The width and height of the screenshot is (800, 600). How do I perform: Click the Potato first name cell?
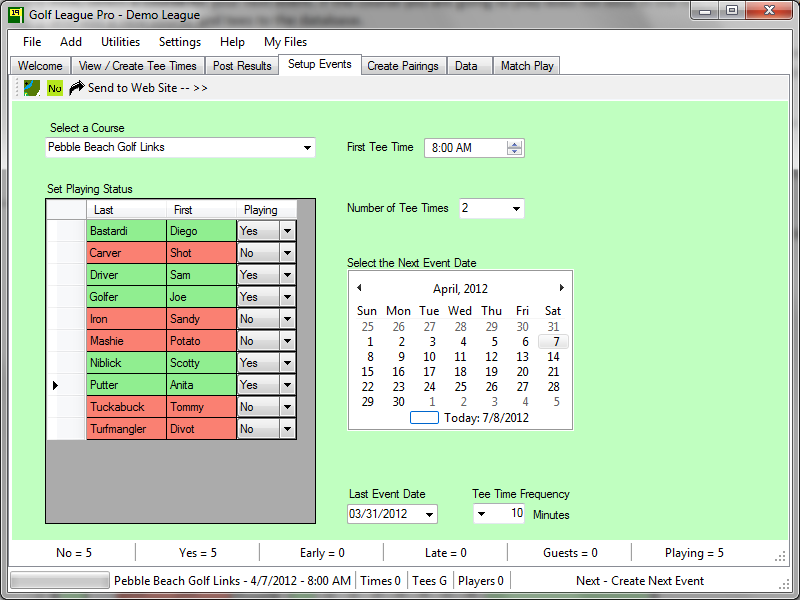[202, 341]
